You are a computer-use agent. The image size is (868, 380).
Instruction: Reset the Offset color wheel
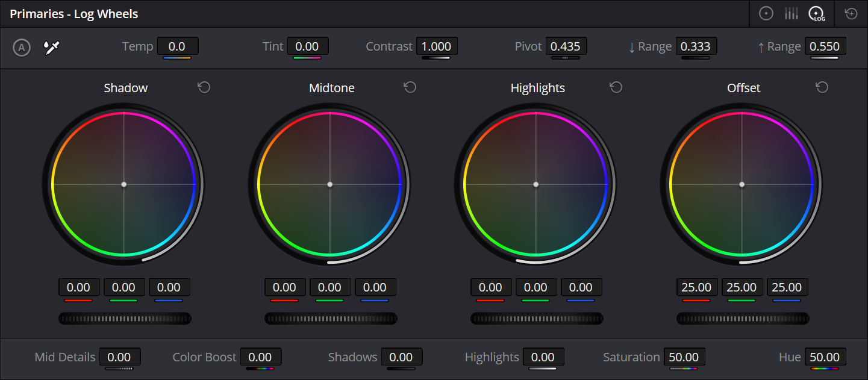[x=822, y=88]
